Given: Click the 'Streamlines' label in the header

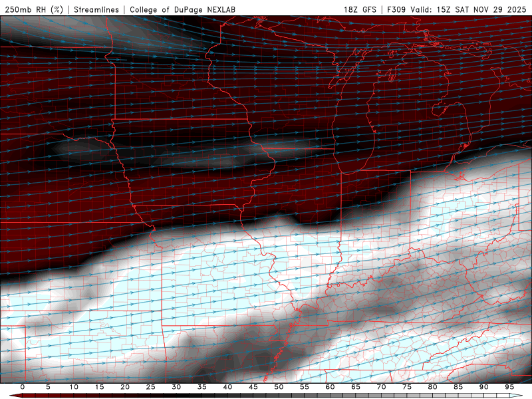Looking at the screenshot, I should (96, 9).
